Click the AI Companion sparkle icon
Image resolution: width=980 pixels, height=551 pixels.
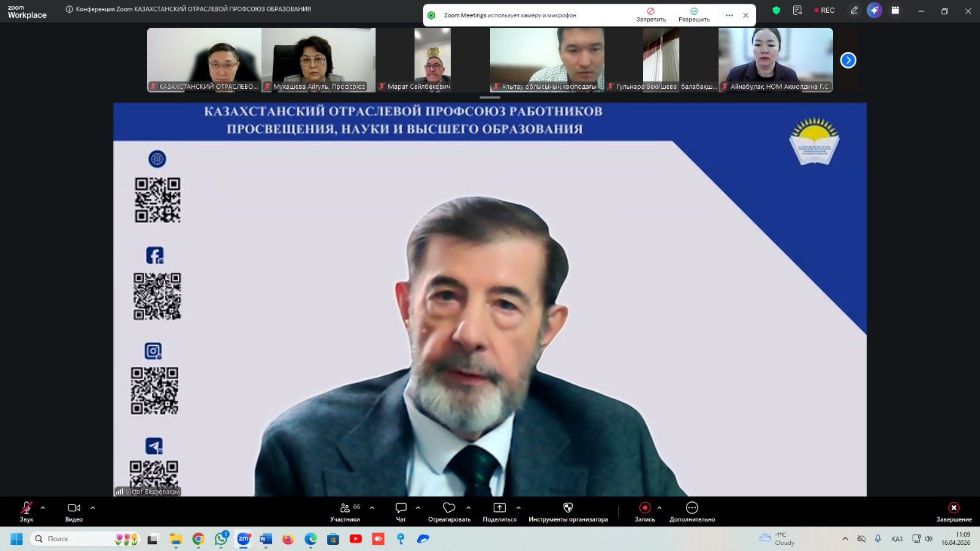pyautogui.click(x=874, y=10)
